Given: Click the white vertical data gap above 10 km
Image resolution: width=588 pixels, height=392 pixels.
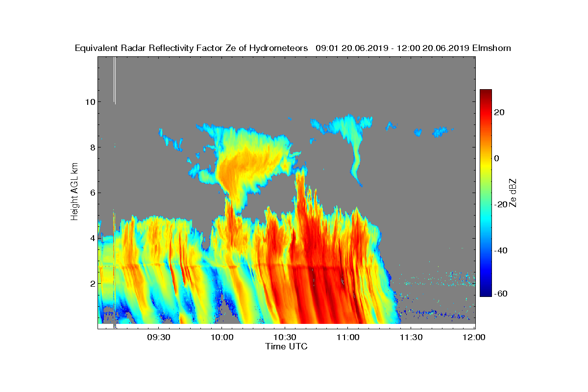Looking at the screenshot, I should tap(115, 80).
